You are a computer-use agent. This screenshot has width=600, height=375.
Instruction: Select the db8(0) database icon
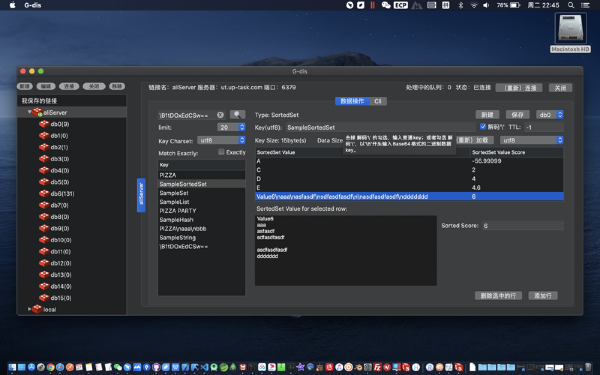pos(44,217)
